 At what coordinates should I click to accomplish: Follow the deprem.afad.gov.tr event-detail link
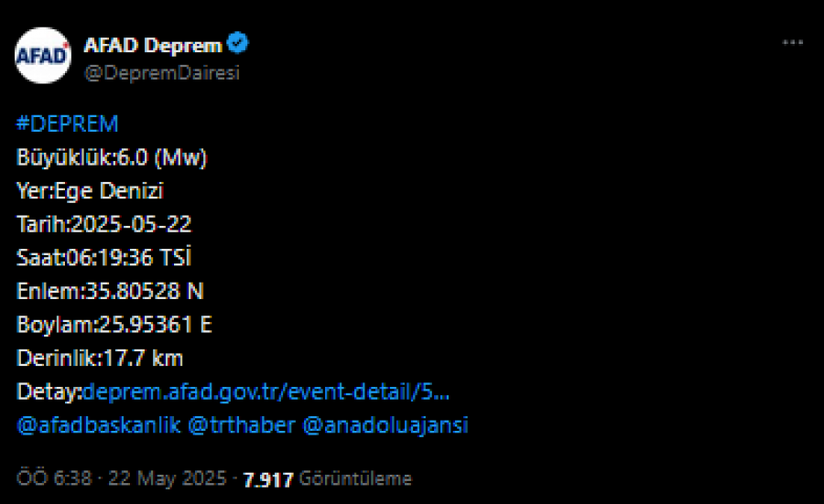coord(266,391)
